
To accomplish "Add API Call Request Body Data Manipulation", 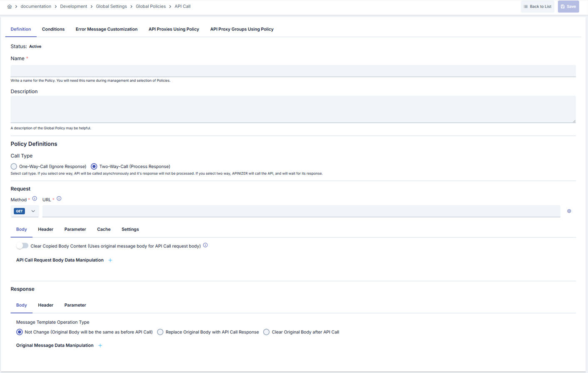I will pyautogui.click(x=110, y=260).
